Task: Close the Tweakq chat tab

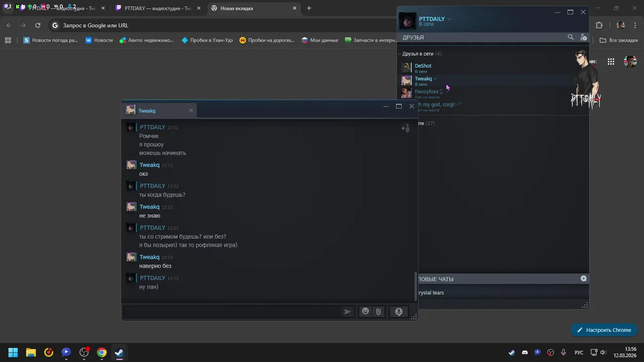Action: (191, 111)
